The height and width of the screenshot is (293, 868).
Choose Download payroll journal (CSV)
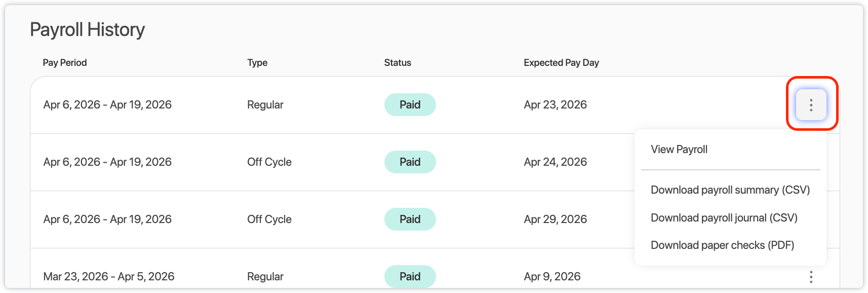click(724, 218)
